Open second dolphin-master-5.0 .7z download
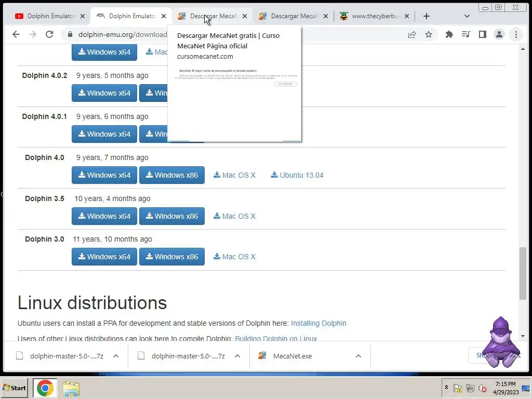 tap(182, 356)
